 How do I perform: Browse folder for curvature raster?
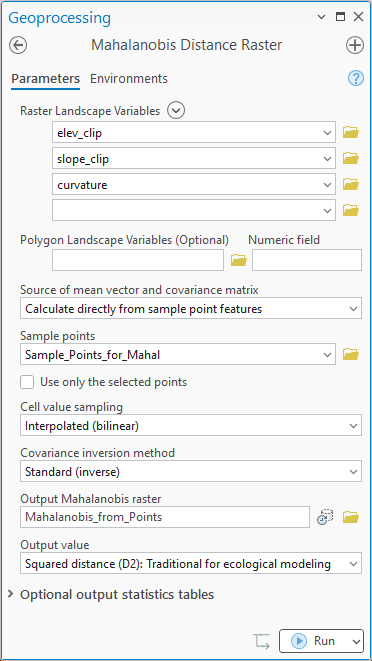click(350, 185)
